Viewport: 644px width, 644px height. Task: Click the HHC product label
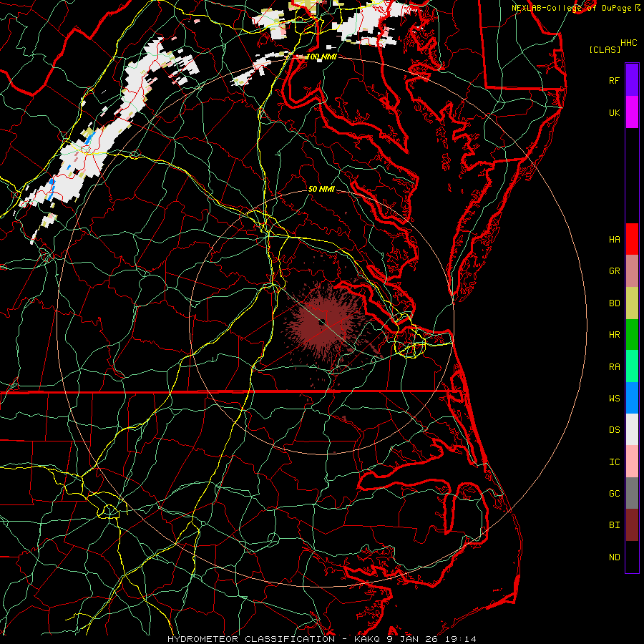pyautogui.click(x=628, y=43)
